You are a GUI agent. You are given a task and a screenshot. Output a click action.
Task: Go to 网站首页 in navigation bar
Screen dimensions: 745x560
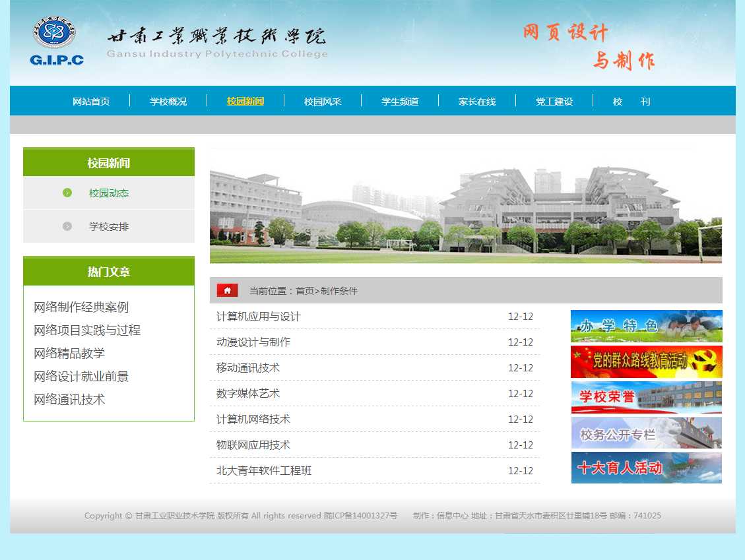[91, 102]
